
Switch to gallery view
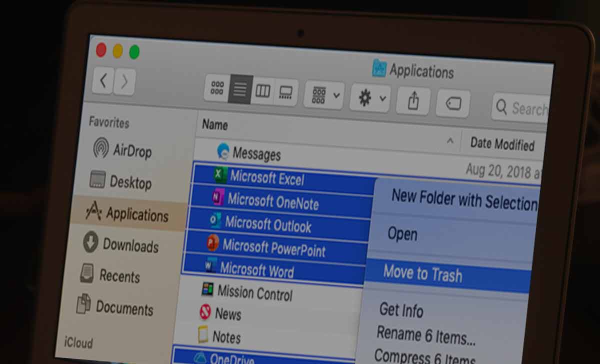tap(286, 92)
